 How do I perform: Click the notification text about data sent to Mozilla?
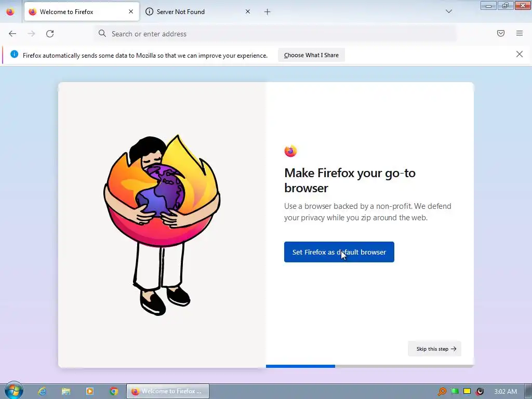click(x=145, y=55)
